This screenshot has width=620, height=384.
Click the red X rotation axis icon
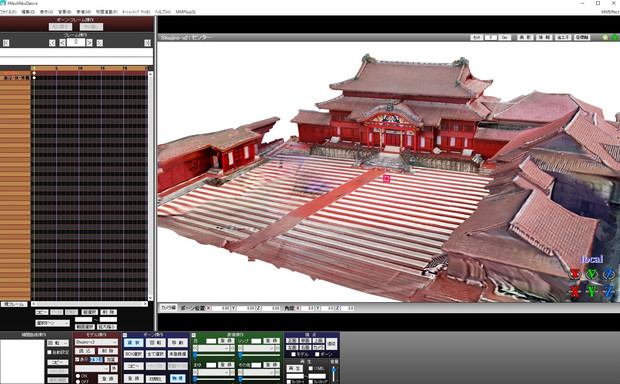point(575,274)
